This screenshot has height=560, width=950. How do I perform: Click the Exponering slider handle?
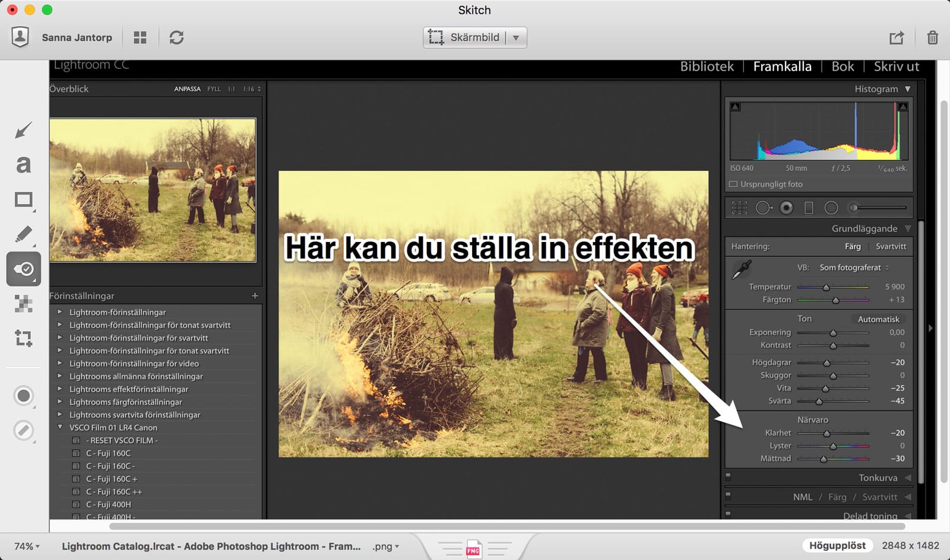(x=834, y=332)
